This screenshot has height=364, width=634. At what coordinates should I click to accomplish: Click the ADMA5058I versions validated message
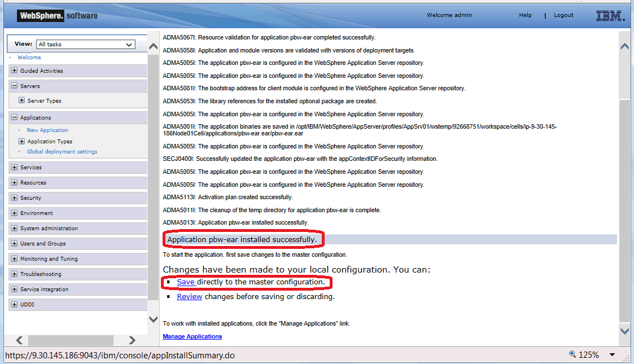tap(288, 50)
